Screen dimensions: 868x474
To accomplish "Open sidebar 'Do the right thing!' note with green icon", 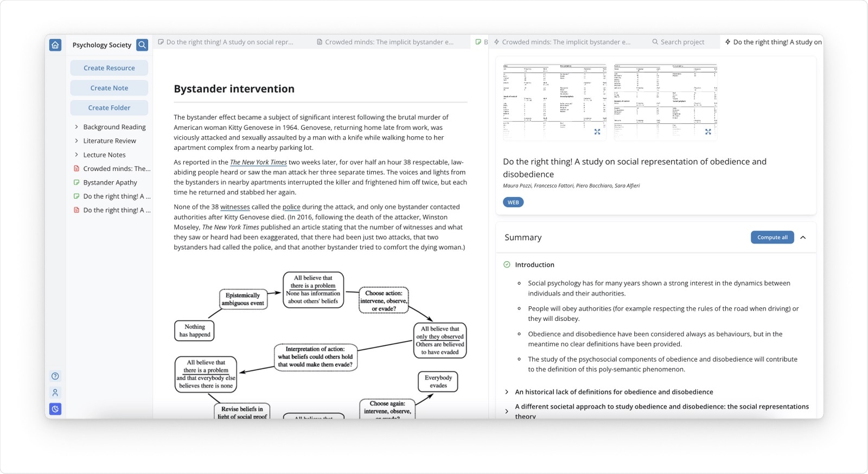I will tap(112, 197).
